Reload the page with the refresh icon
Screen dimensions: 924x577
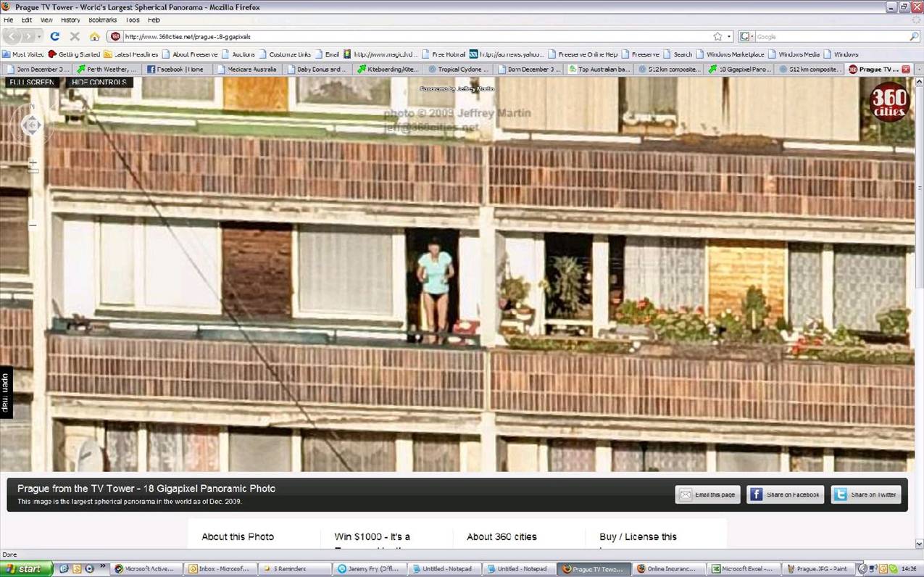click(55, 36)
